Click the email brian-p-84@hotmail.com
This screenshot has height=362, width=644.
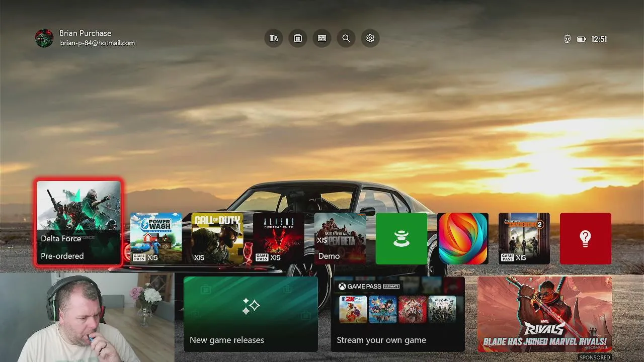tap(97, 43)
